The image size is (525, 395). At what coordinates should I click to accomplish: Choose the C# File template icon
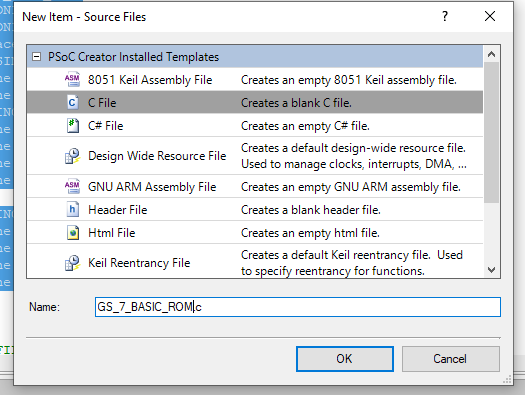tap(72, 126)
